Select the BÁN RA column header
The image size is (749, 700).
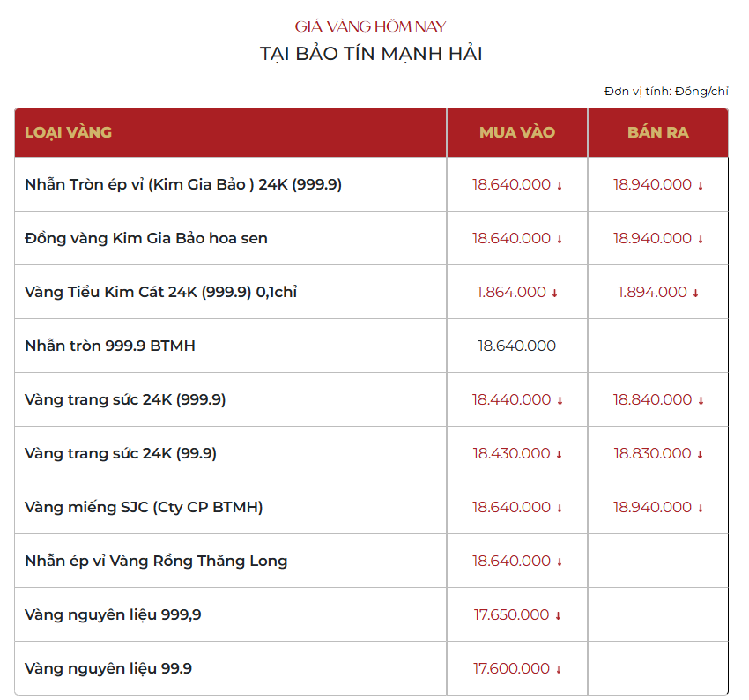pos(656,131)
